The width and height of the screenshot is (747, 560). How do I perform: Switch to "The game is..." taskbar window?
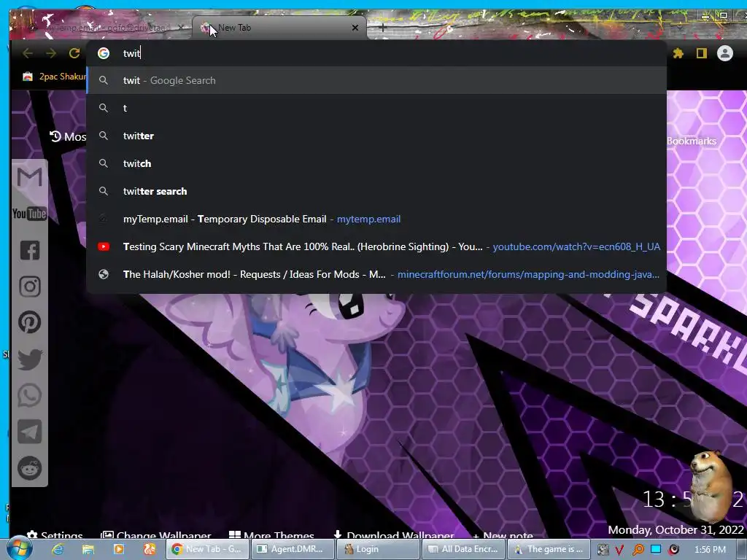point(548,549)
